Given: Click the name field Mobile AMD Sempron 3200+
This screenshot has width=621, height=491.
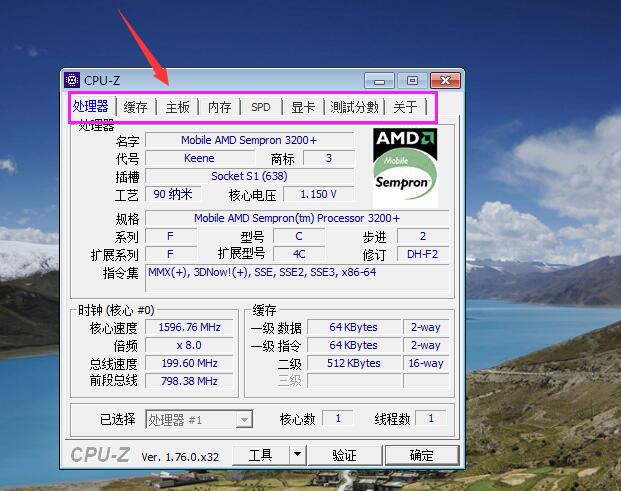Looking at the screenshot, I should 250,140.
